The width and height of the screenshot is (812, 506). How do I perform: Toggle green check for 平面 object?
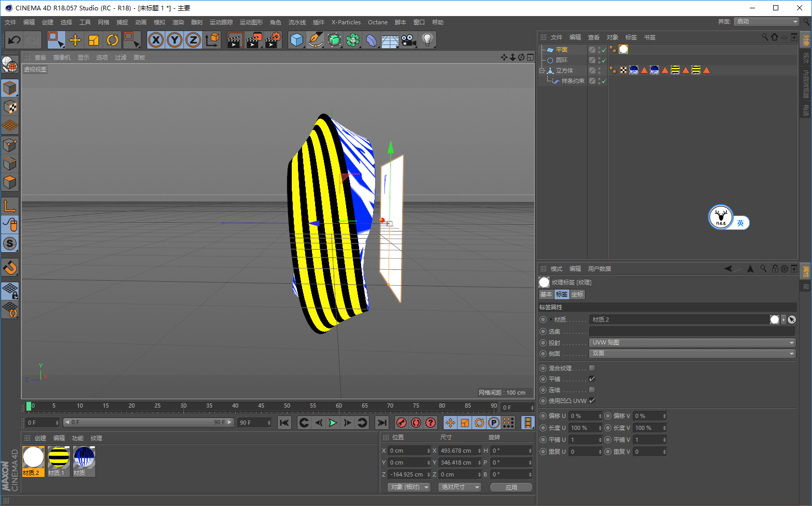[x=604, y=50]
